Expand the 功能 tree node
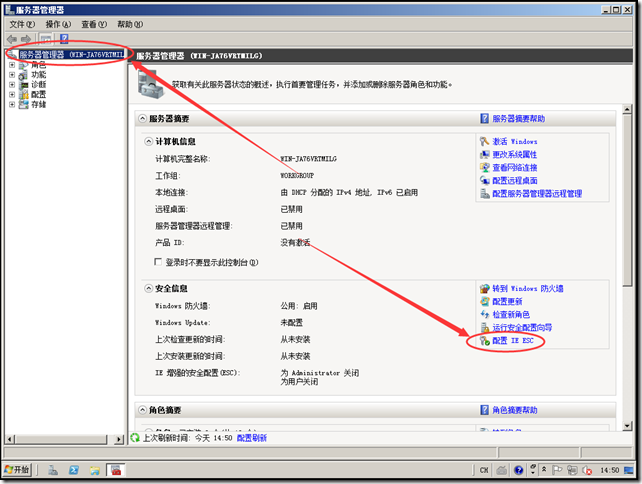Viewport: 642px width, 484px height. click(12, 75)
